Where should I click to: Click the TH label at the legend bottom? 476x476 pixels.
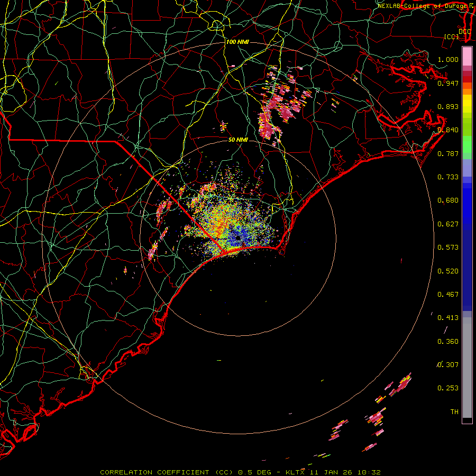click(x=454, y=412)
